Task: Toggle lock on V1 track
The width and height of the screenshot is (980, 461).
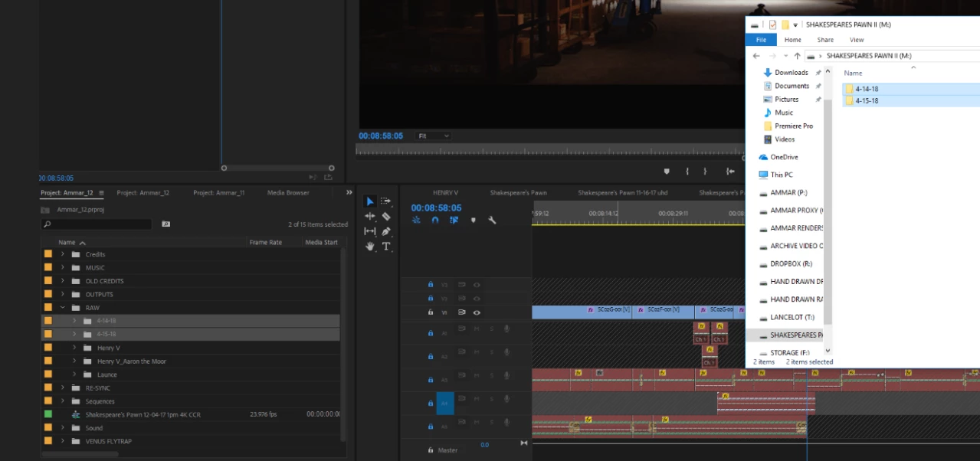Action: coord(431,312)
